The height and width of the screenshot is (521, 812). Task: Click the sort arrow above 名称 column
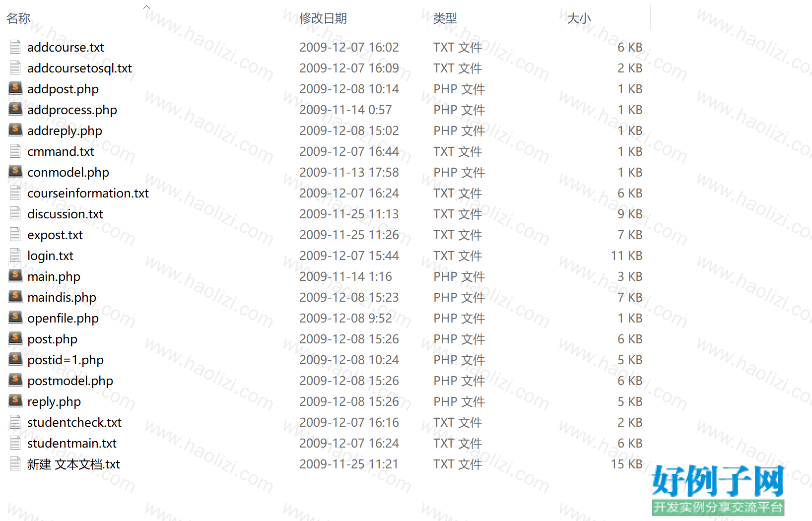[146, 7]
